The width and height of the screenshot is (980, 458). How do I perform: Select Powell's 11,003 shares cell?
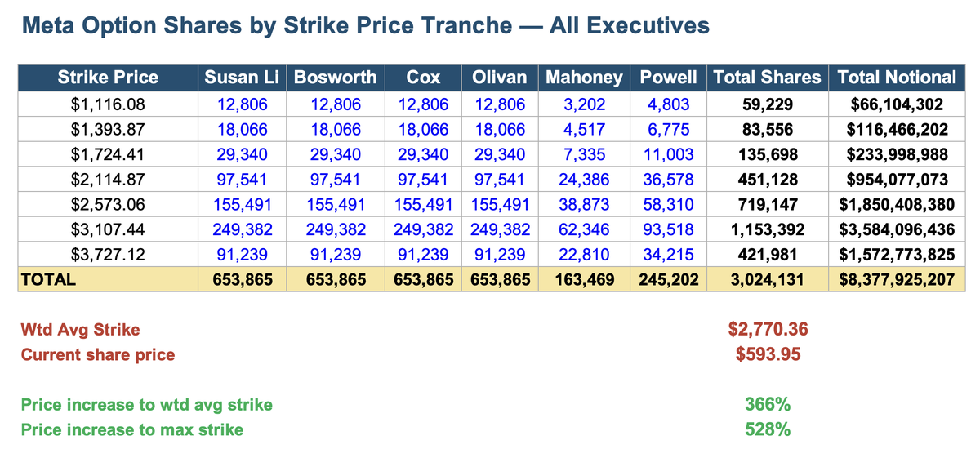pos(668,154)
